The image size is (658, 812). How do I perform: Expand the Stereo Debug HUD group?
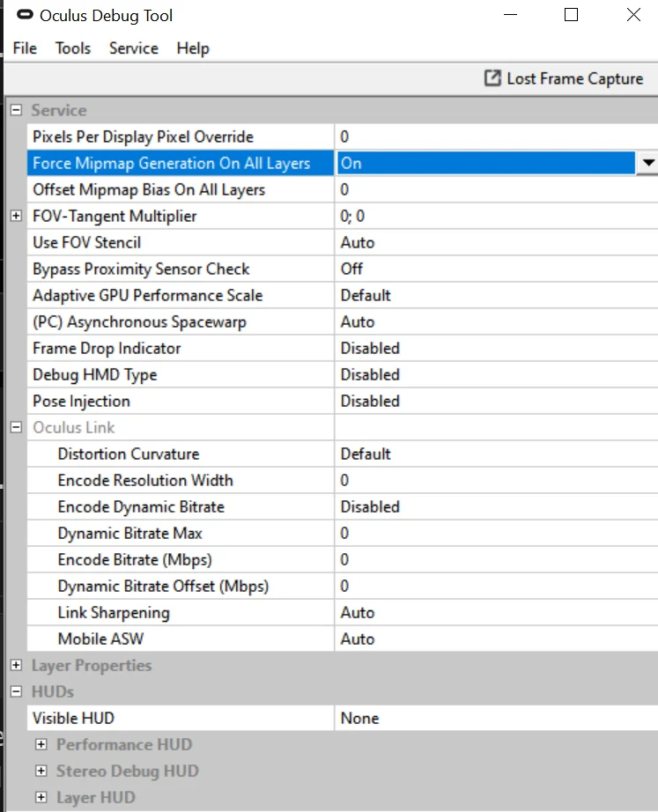pos(41,771)
